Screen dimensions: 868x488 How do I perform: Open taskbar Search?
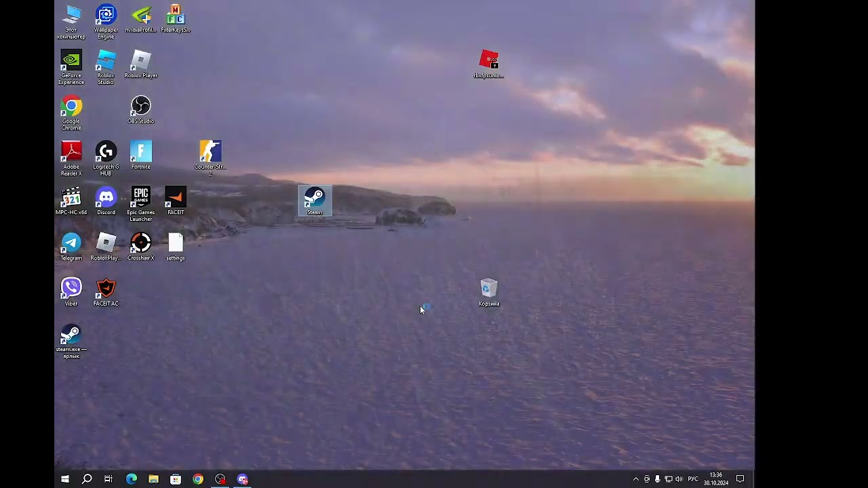click(x=87, y=479)
